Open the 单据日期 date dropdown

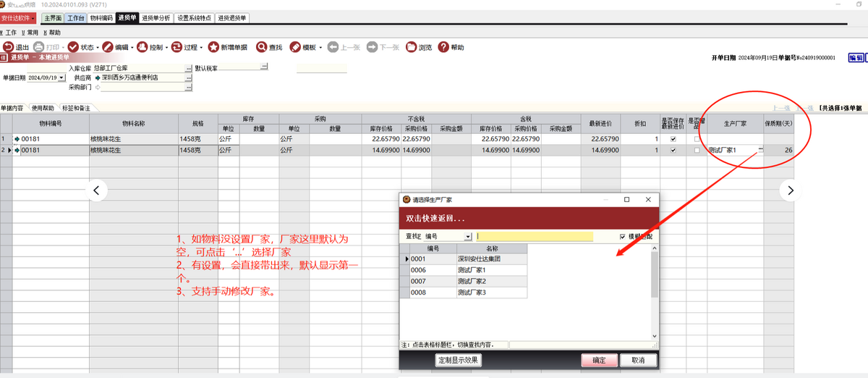61,77
